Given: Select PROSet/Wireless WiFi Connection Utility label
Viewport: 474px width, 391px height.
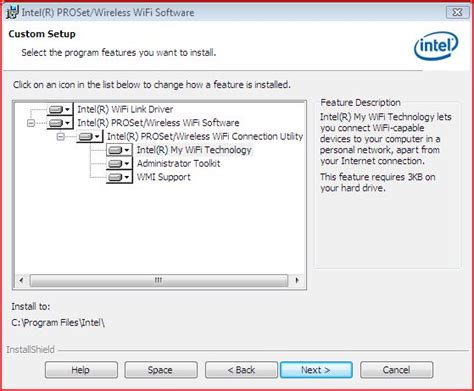Looking at the screenshot, I should [205, 136].
